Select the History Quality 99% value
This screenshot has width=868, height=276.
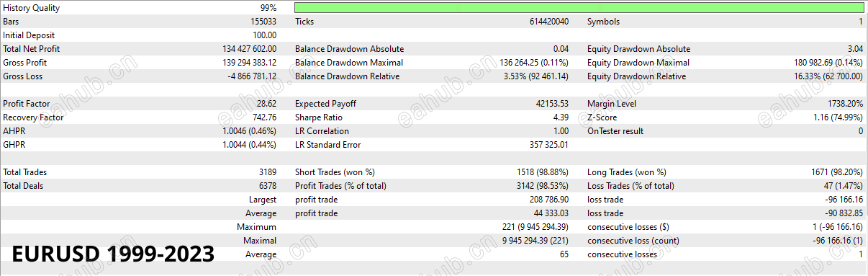pos(268,8)
